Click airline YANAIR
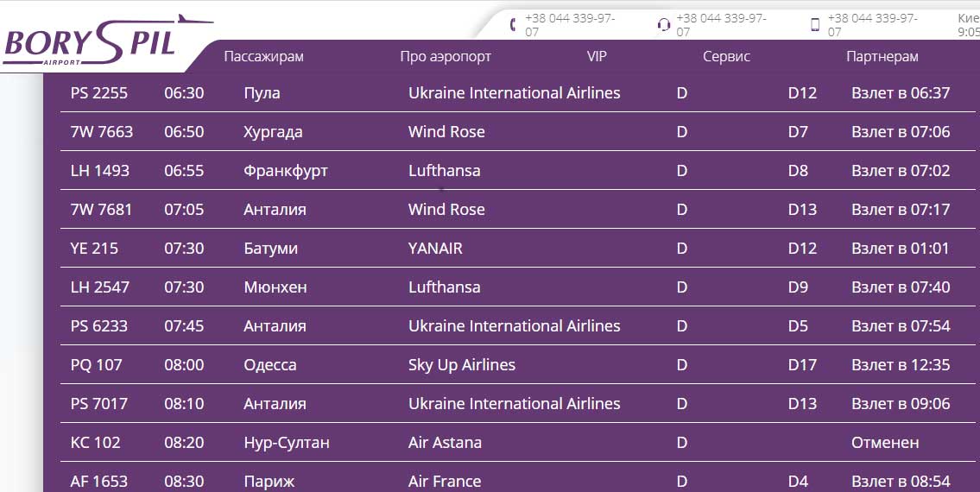 coord(436,249)
